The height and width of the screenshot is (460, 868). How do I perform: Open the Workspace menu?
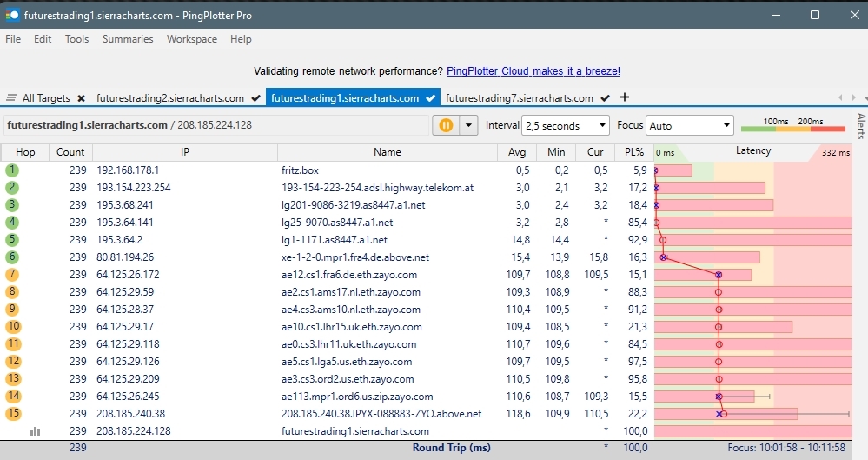coord(192,39)
